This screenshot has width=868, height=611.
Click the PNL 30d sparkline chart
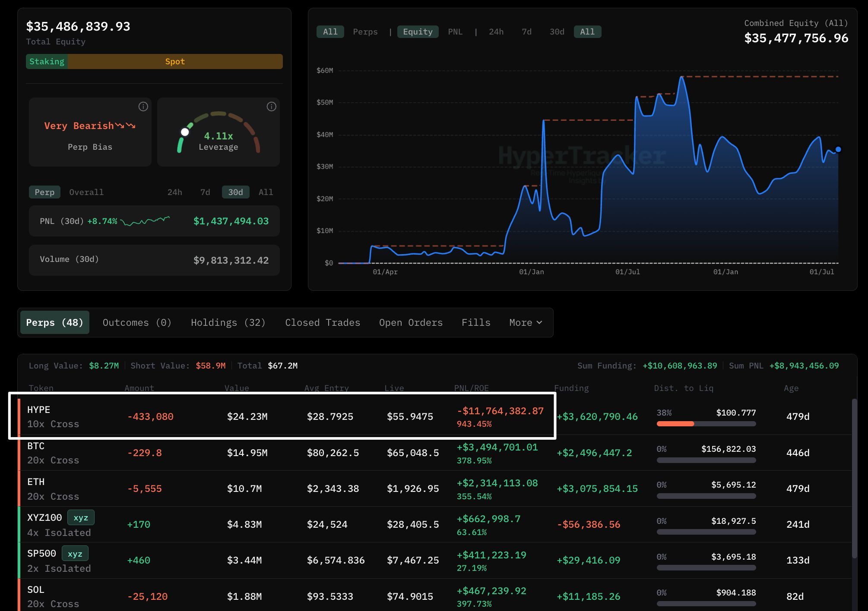coord(145,221)
